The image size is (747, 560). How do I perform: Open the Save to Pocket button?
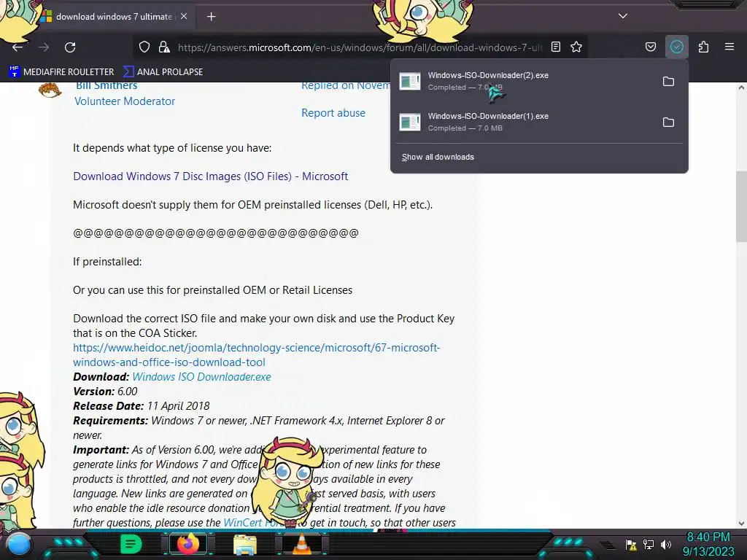coord(650,47)
